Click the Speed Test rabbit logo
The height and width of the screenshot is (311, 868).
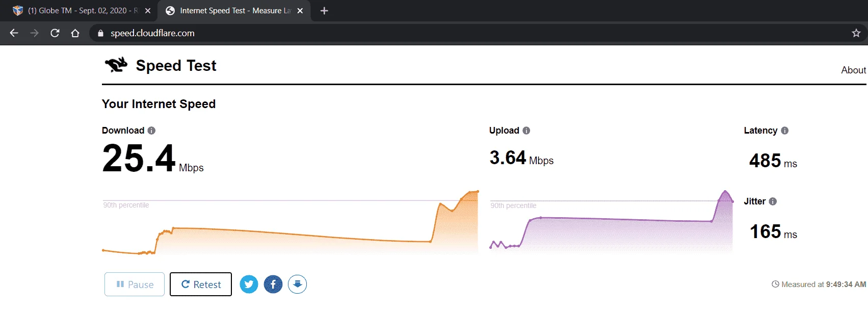click(x=116, y=65)
